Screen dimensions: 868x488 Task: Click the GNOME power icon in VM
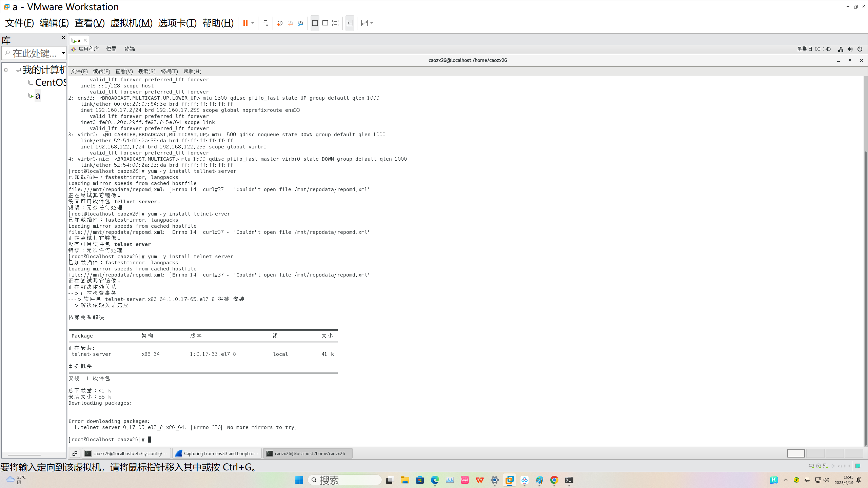point(860,49)
